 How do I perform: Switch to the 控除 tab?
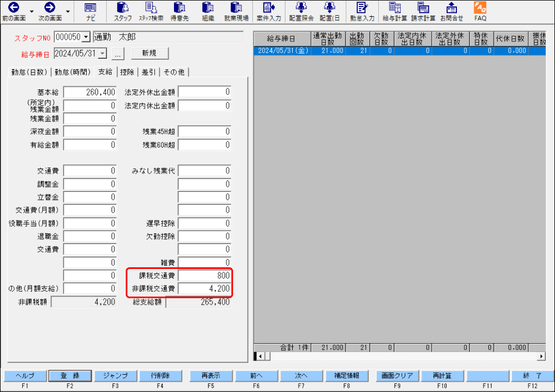127,72
